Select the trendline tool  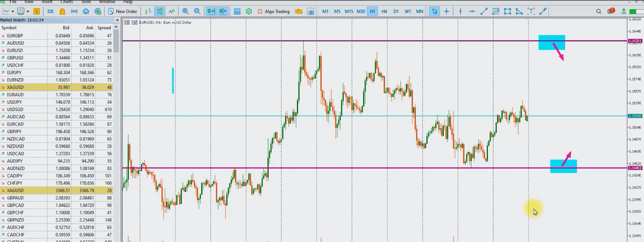point(484,11)
